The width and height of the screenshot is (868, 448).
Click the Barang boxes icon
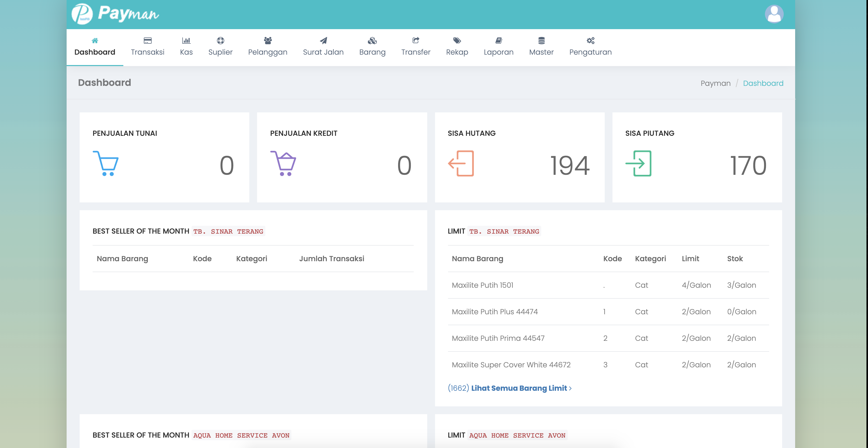tap(372, 41)
